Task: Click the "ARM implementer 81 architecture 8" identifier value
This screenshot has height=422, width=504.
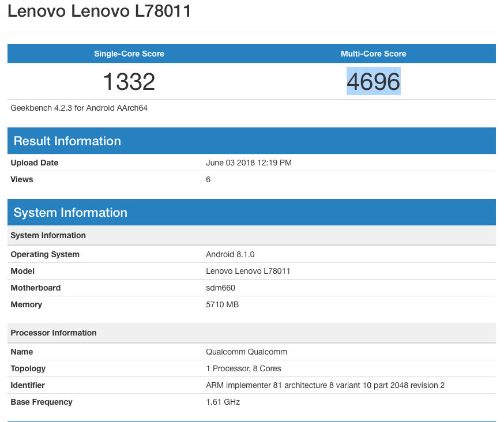Action: 325,385
